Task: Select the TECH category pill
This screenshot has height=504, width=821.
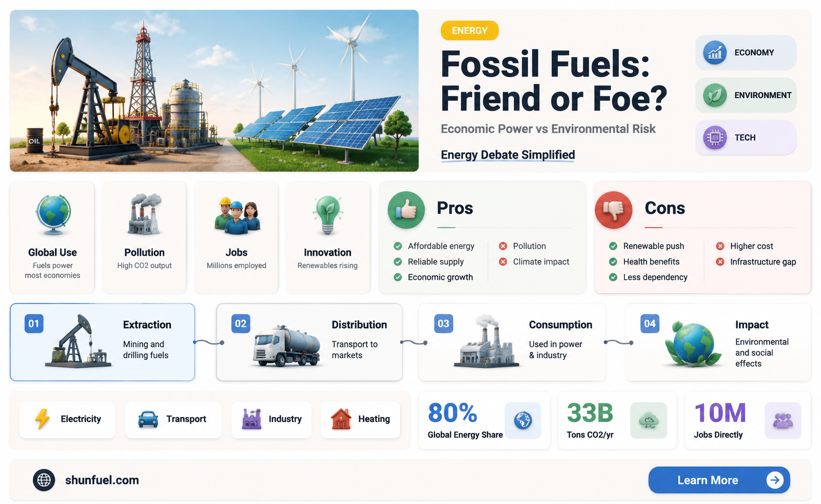Action: tap(746, 137)
